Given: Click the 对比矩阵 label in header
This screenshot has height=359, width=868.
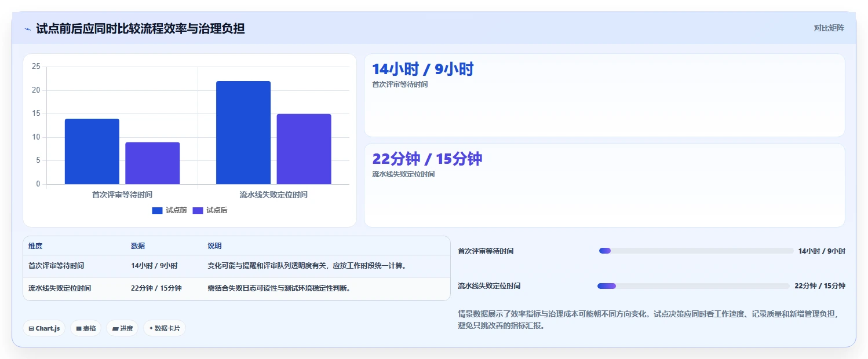Looking at the screenshot, I should [829, 28].
